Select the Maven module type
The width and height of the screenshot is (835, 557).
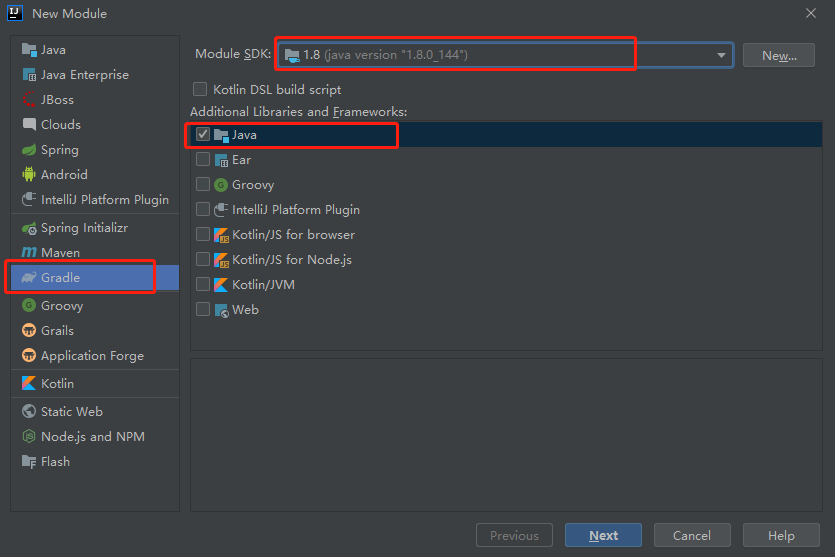(x=95, y=252)
